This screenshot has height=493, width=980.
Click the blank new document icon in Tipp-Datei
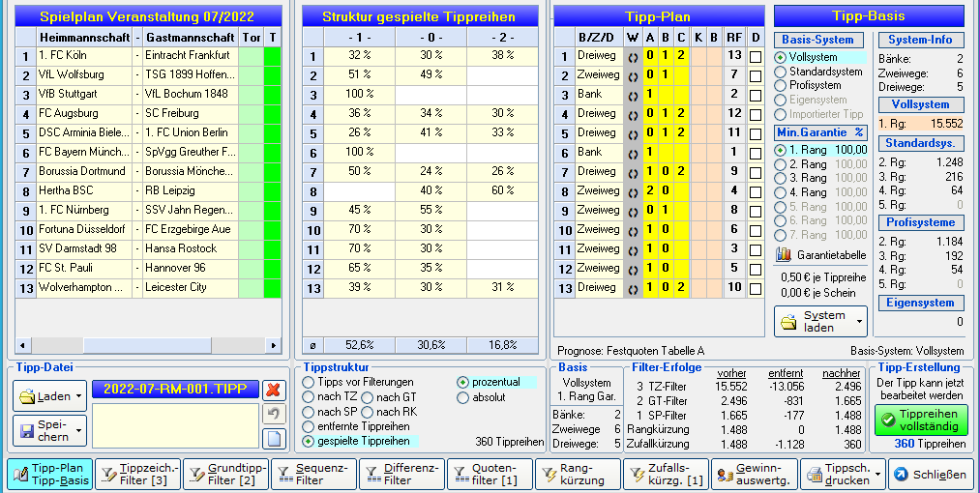pos(273,438)
